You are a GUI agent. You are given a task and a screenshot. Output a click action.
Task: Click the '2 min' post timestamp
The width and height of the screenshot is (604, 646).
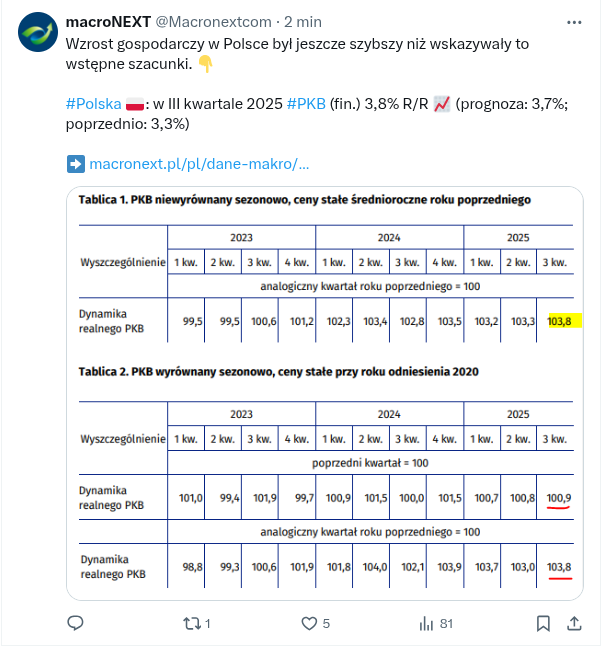tap(303, 21)
